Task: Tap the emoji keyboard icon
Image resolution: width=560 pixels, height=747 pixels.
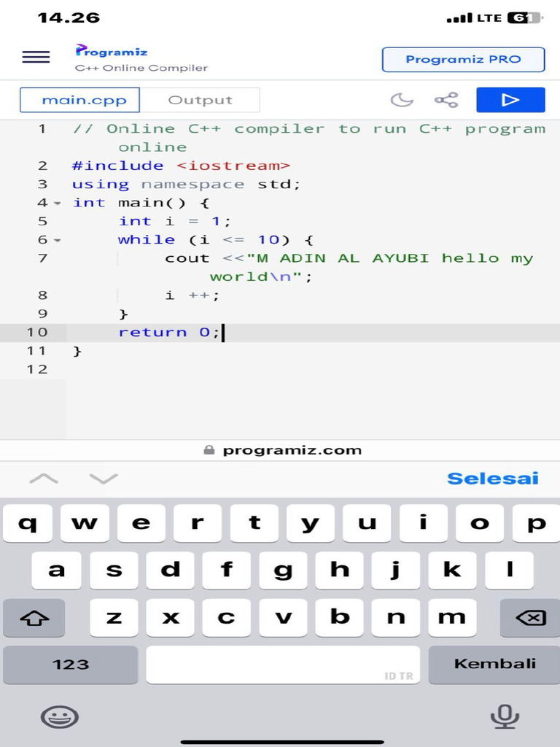Action: (60, 716)
